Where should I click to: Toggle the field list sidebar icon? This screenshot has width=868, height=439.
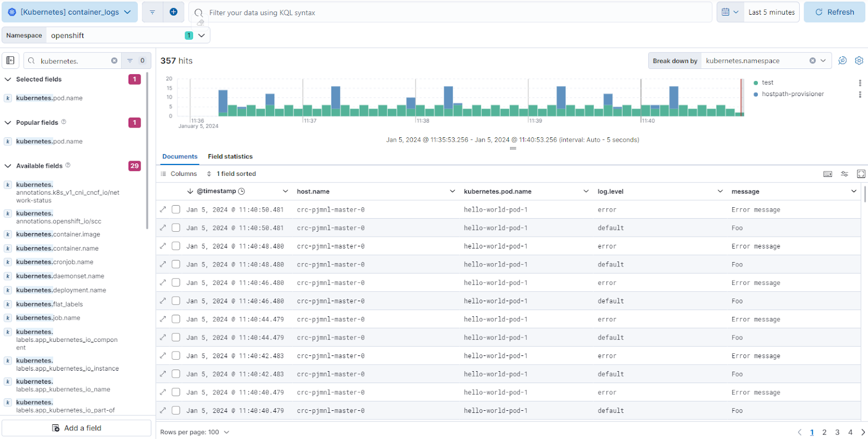pyautogui.click(x=10, y=60)
